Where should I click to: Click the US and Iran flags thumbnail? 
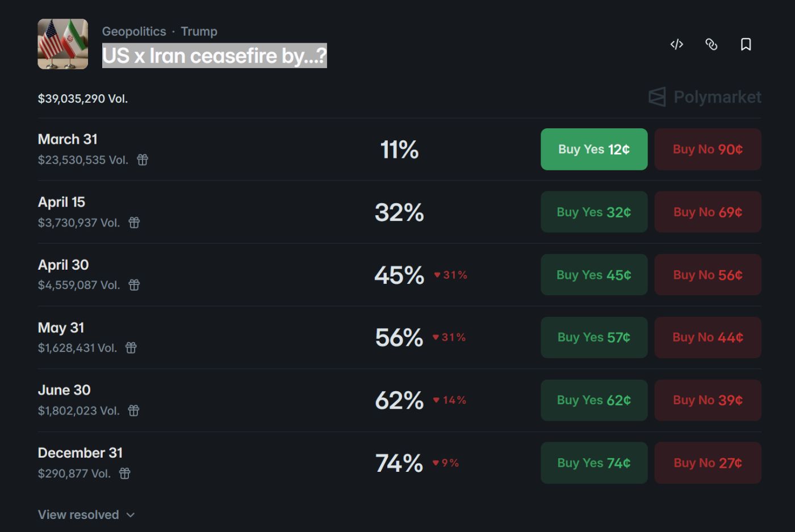click(x=63, y=44)
